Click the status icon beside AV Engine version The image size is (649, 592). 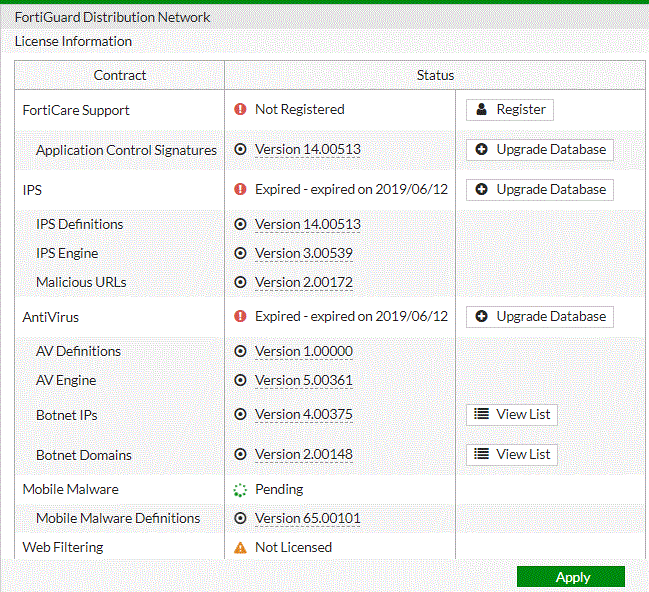coord(240,381)
